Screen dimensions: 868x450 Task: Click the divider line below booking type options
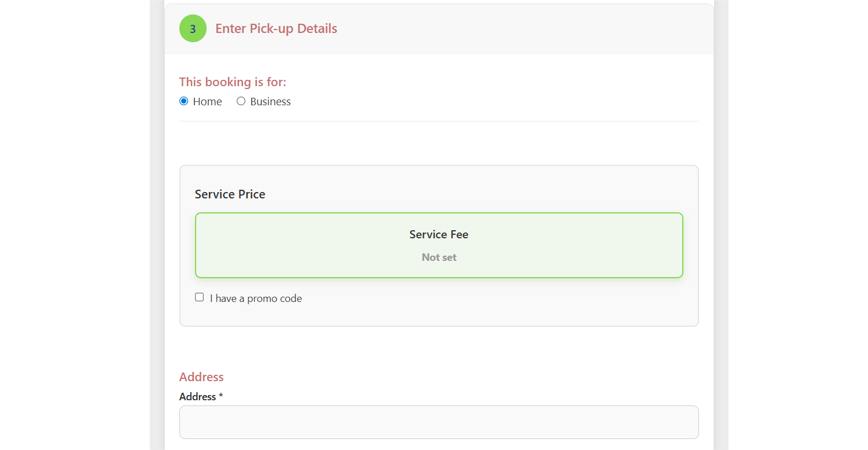tap(439, 121)
